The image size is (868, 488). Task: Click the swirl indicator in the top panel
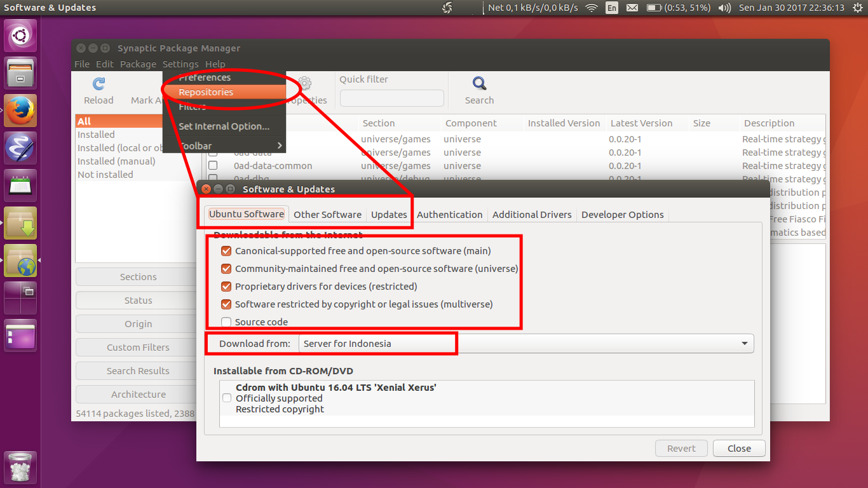point(447,8)
